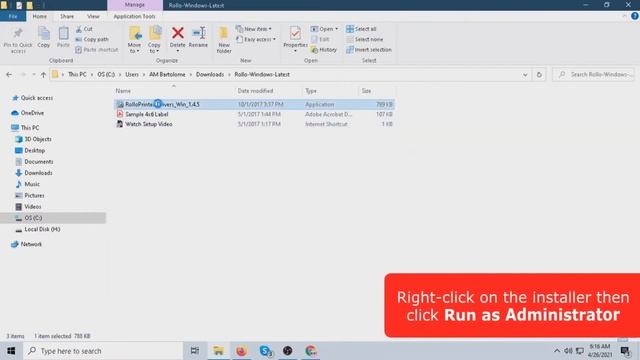This screenshot has width=640, height=360.
Task: Open Network in the sidebar
Action: (x=27, y=244)
